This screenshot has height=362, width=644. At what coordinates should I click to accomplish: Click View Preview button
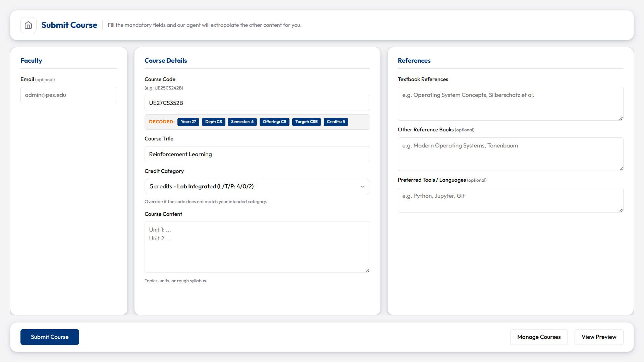tap(599, 337)
